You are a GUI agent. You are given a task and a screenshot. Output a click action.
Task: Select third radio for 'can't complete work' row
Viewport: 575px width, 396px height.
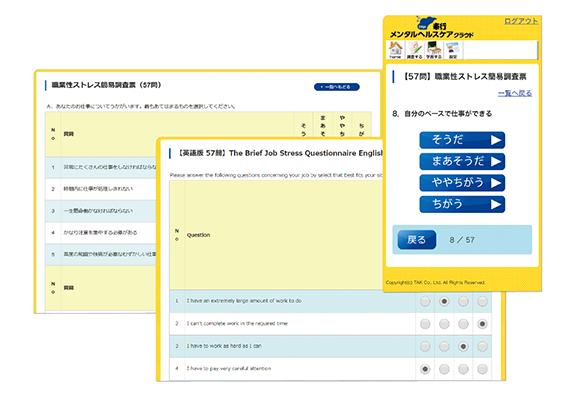click(463, 324)
